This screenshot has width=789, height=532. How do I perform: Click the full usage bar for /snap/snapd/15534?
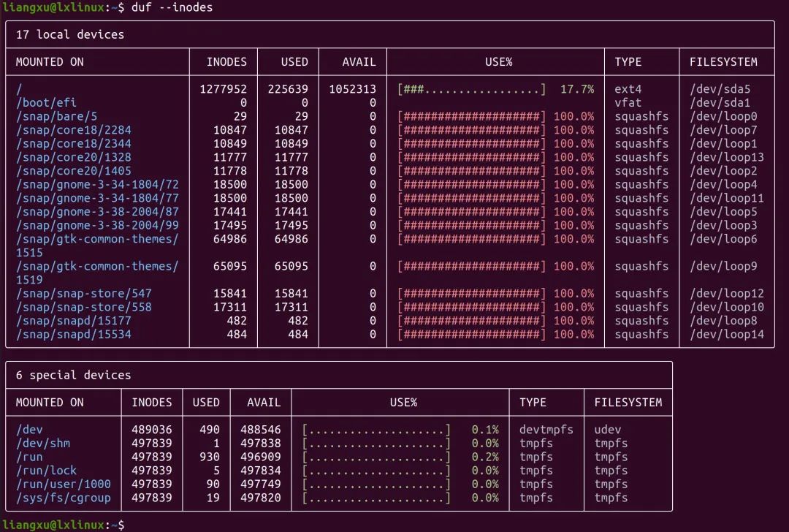[x=471, y=334]
